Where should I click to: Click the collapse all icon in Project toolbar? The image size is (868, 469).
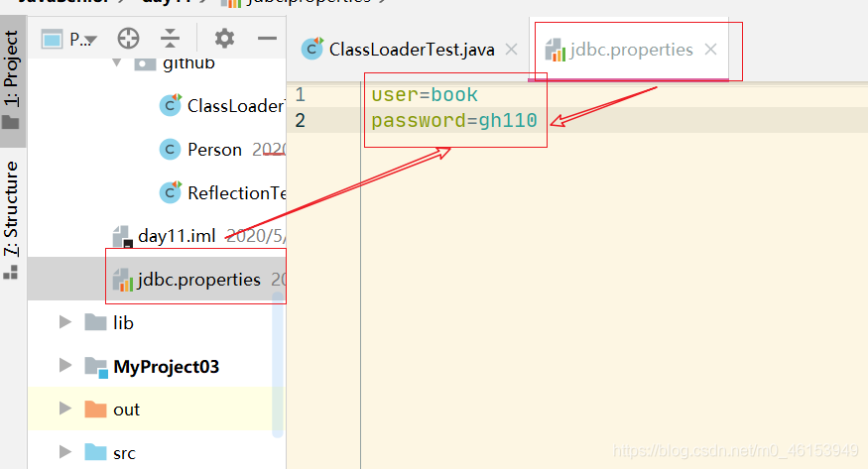click(x=170, y=38)
